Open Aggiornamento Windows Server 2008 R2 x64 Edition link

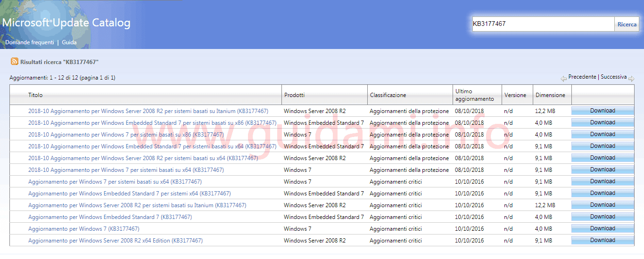pyautogui.click(x=116, y=241)
